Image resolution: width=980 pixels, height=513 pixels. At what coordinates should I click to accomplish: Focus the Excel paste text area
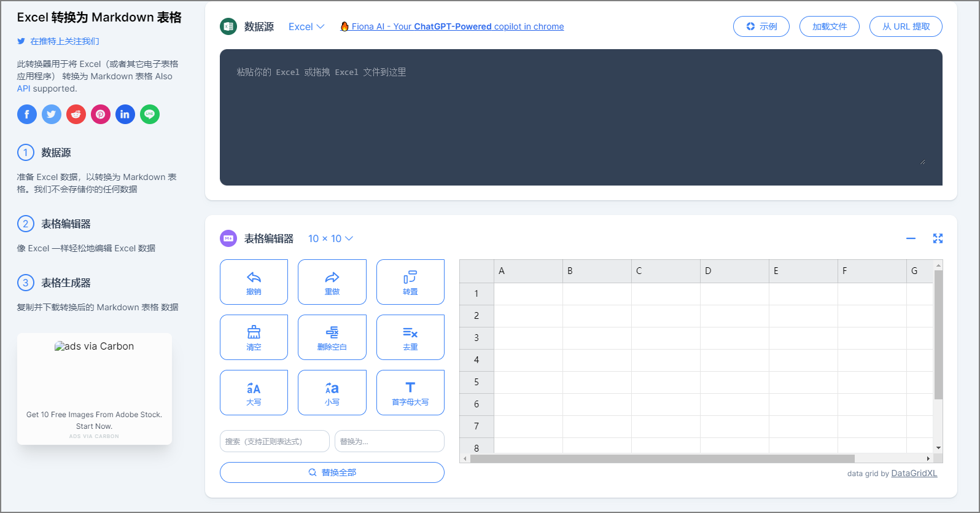[581, 117]
